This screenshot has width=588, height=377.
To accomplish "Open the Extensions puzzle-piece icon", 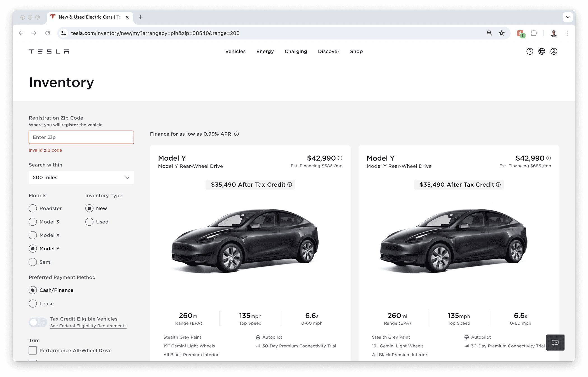I will coord(534,33).
